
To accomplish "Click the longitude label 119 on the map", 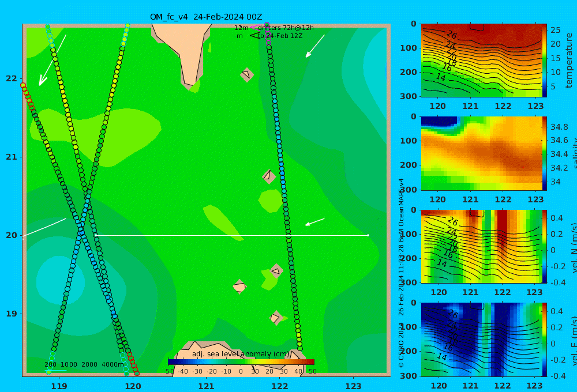I will (x=59, y=386).
